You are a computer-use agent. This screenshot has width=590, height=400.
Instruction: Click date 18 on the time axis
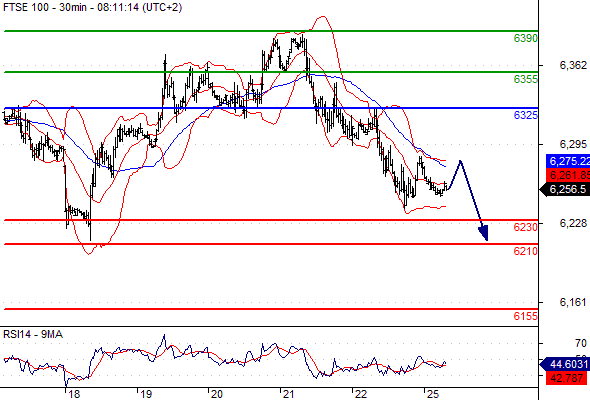pos(74,394)
